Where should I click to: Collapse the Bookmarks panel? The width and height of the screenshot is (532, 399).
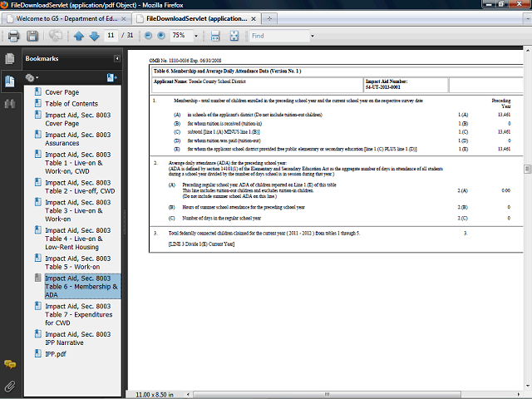tap(117, 58)
